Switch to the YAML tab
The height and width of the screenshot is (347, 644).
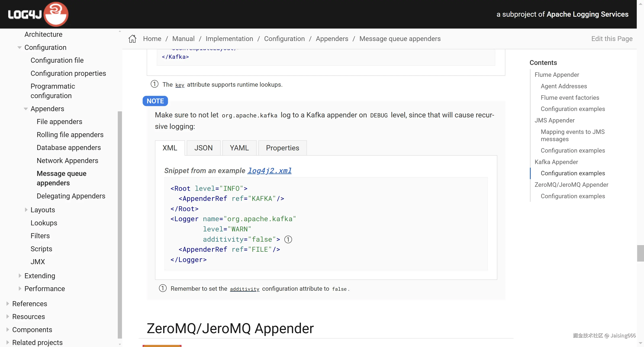(x=239, y=148)
